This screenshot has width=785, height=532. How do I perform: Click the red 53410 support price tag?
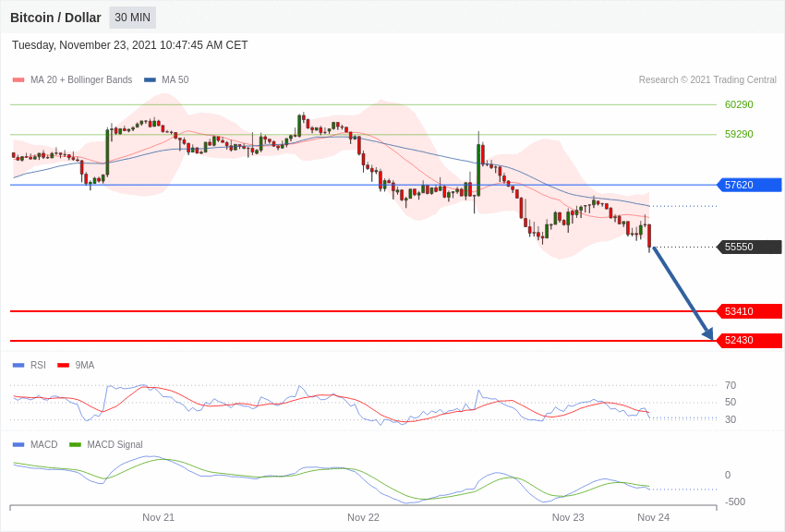pyautogui.click(x=750, y=311)
